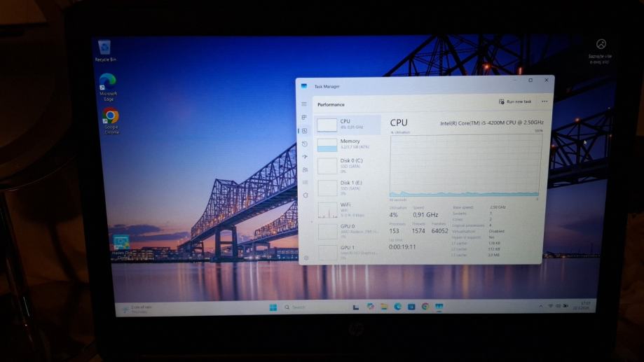The width and height of the screenshot is (644, 362).
Task: Open the Details page icon
Action: pyautogui.click(x=305, y=182)
